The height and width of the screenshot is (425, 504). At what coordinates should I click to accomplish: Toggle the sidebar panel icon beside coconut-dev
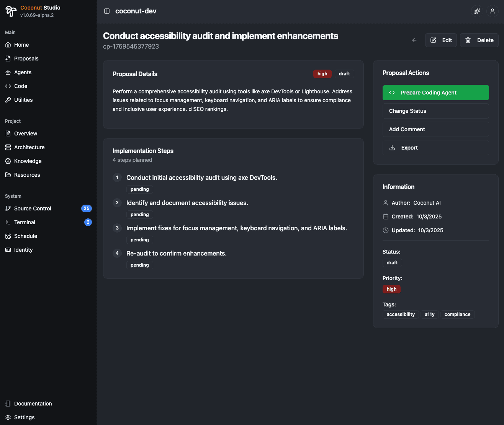[106, 11]
